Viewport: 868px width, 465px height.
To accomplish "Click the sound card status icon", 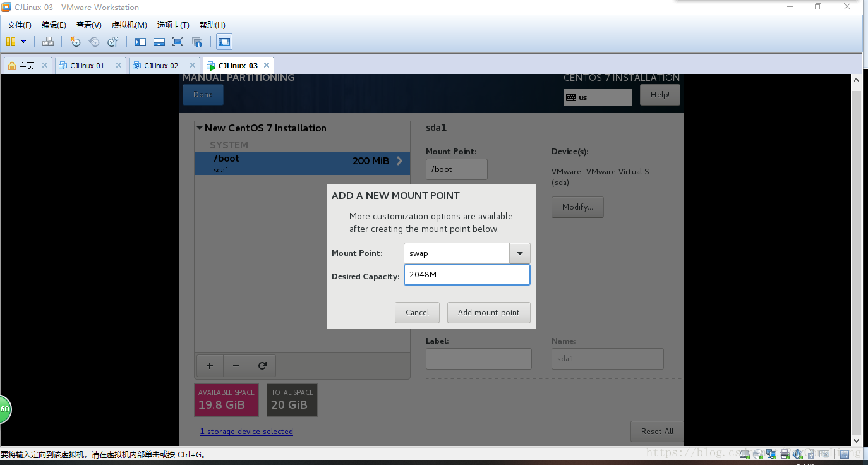I will pyautogui.click(x=797, y=454).
